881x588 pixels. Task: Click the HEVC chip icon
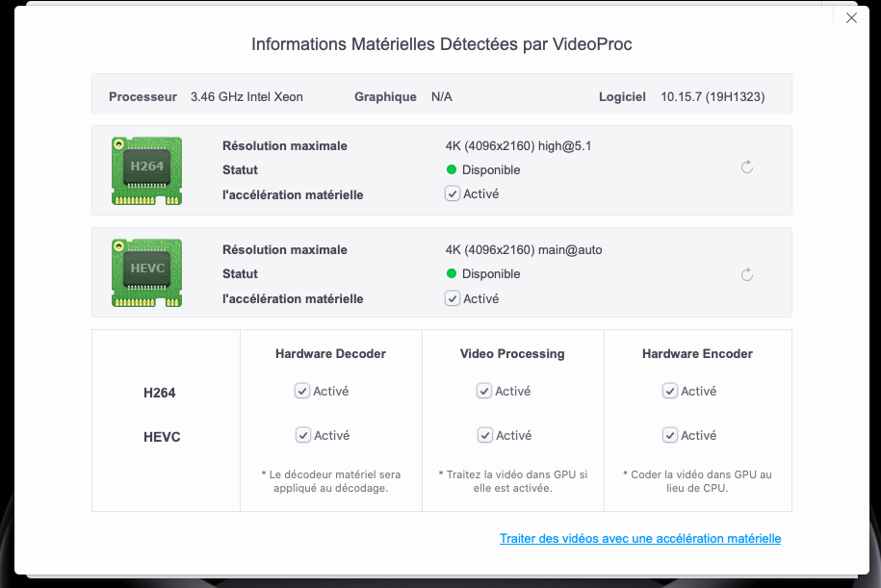(146, 273)
